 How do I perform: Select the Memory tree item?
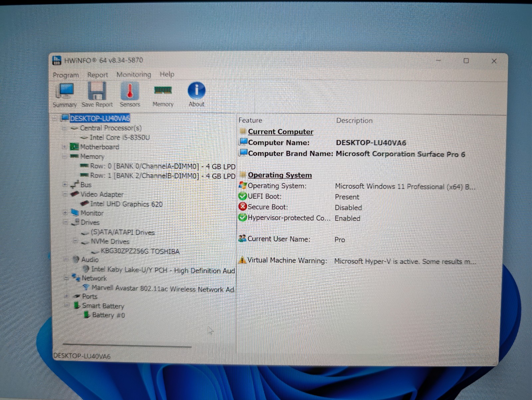tap(92, 156)
